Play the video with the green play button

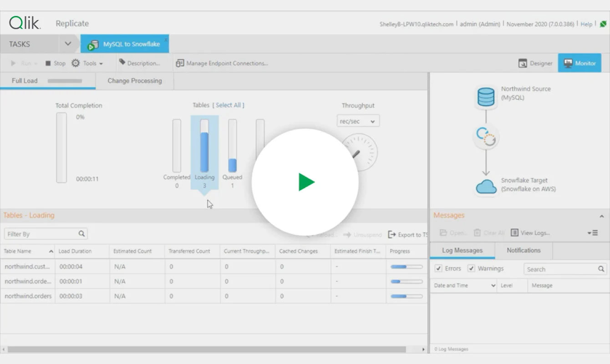pos(306,182)
